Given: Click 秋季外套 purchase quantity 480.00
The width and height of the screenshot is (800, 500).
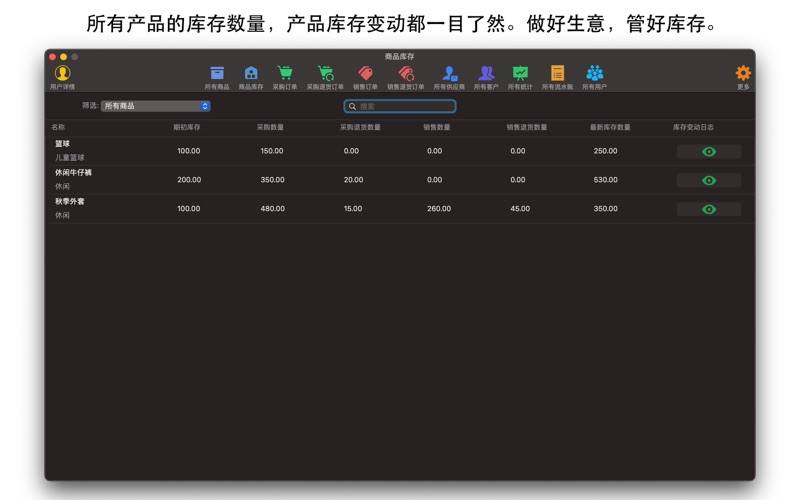Looking at the screenshot, I should coord(272,209).
